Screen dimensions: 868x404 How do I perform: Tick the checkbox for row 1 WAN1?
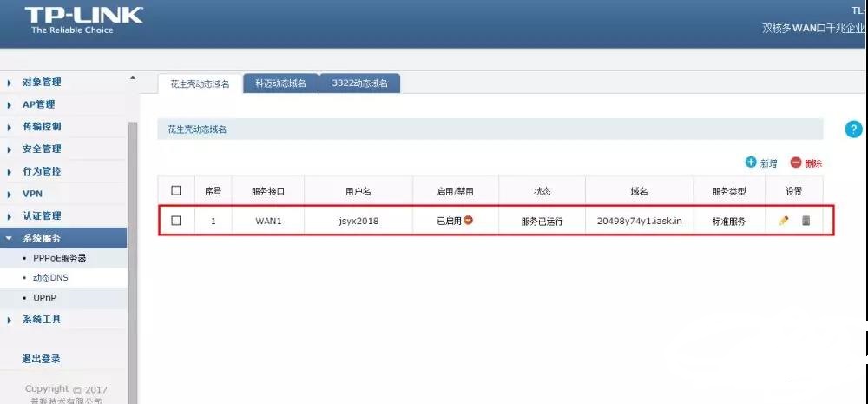pyautogui.click(x=176, y=221)
